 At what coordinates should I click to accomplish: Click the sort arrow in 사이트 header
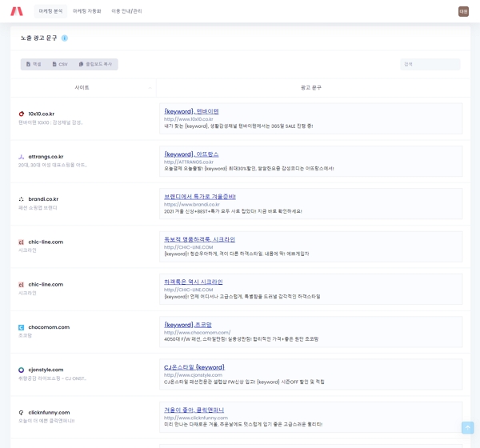[150, 88]
